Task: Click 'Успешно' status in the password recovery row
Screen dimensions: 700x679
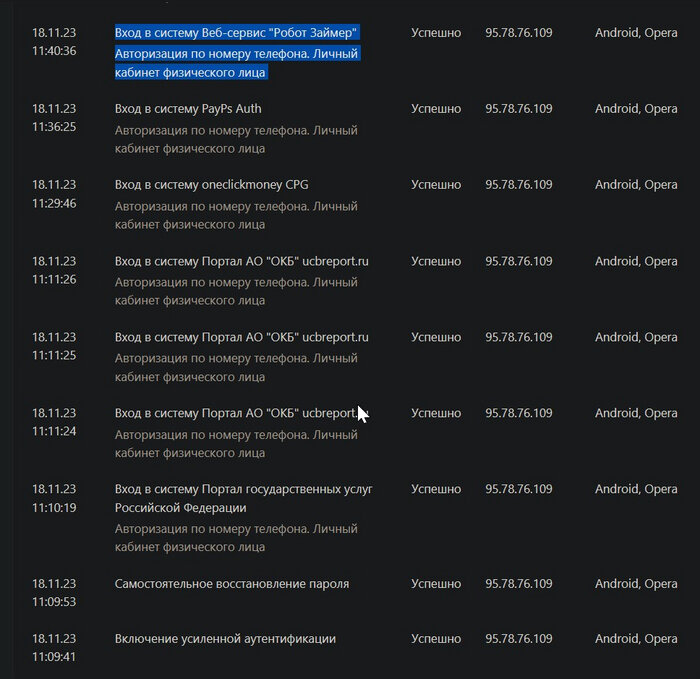Action: click(x=436, y=583)
